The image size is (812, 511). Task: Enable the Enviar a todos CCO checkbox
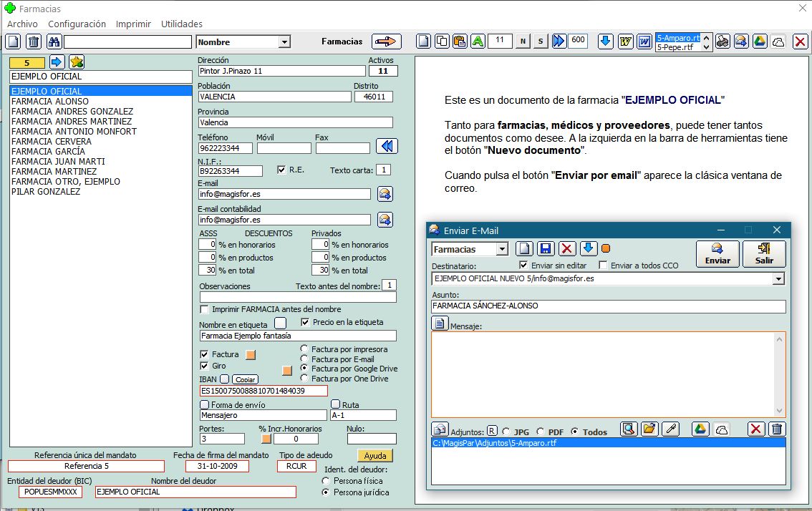[x=603, y=266]
